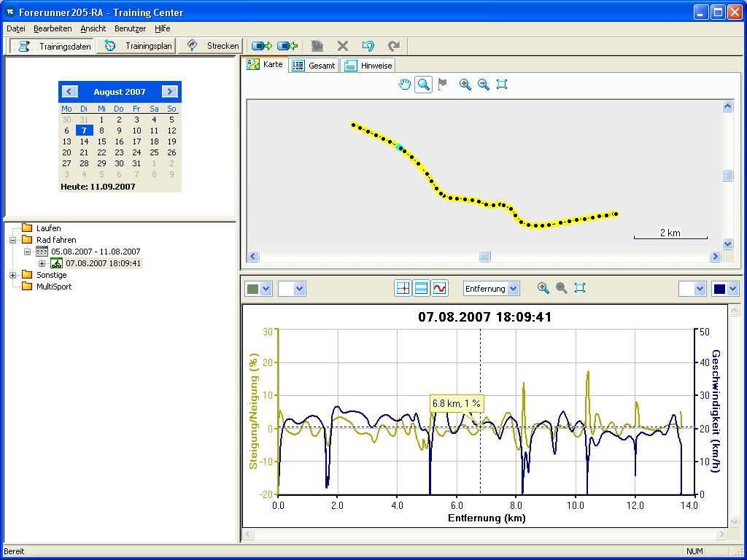Open the Trainingsdaten view
This screenshot has width=747, height=560.
(x=53, y=46)
